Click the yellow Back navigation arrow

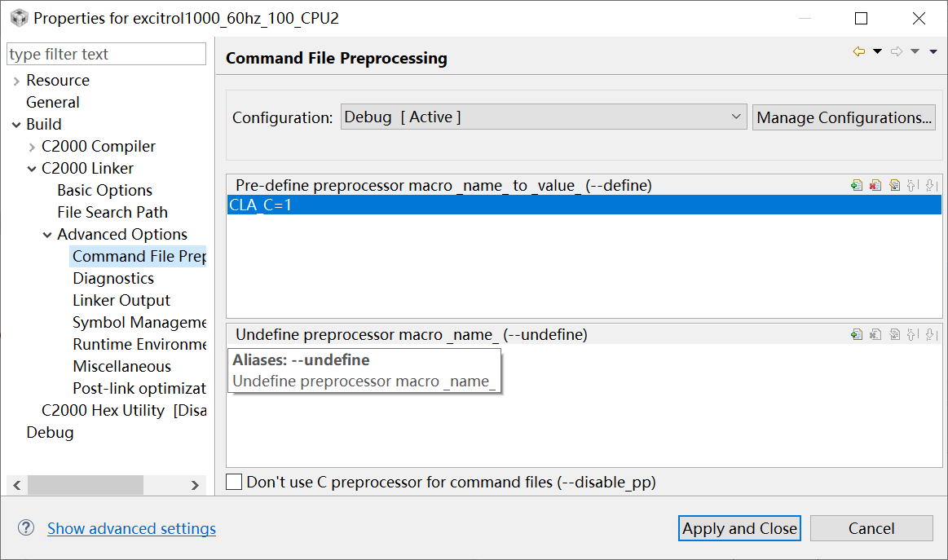858,52
